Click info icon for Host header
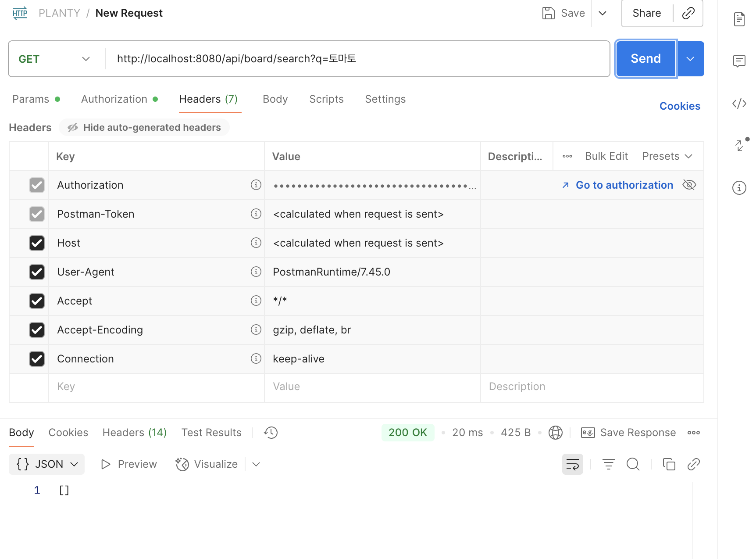The image size is (756, 559). [x=256, y=243]
